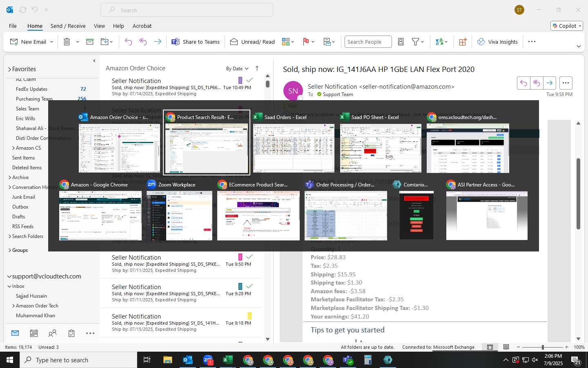588x368 pixels.
Task: Collapse the Inbox folder tree
Action: (x=9, y=286)
